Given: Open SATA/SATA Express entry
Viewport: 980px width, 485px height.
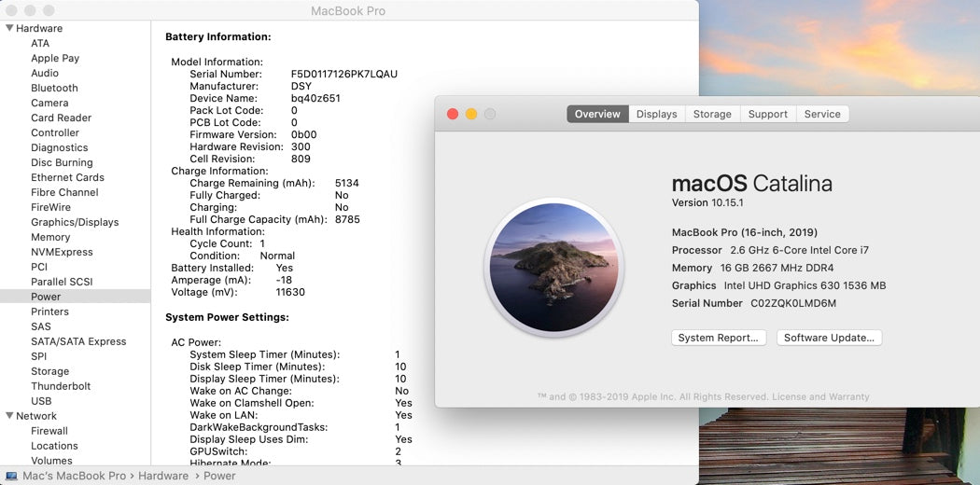Looking at the screenshot, I should click(78, 341).
